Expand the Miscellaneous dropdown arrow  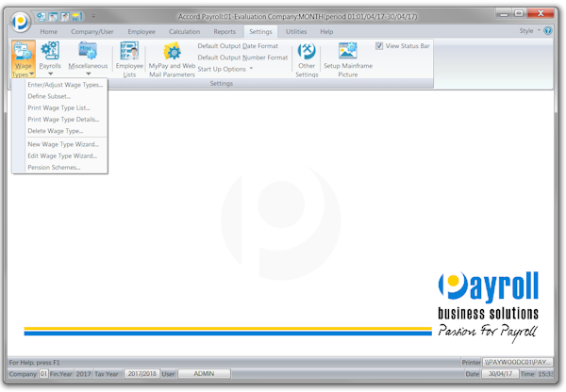(88, 73)
